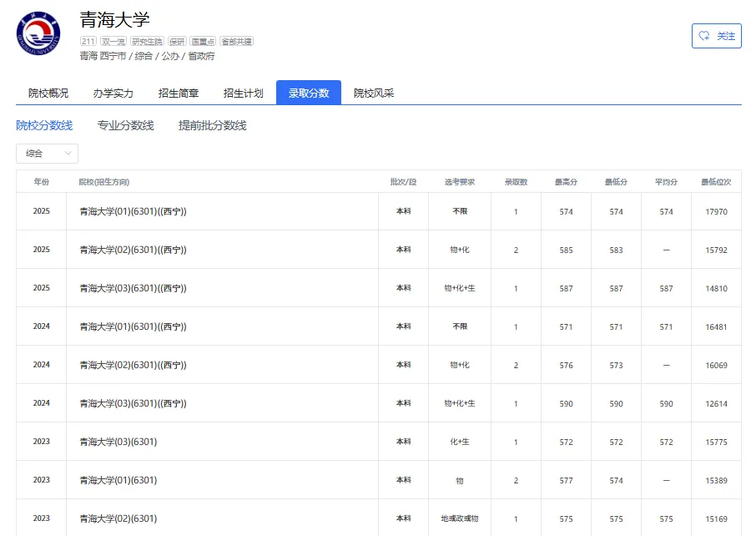Click the 最低位次 column header
Image resolution: width=756 pixels, height=536 pixels.
pyautogui.click(x=717, y=182)
